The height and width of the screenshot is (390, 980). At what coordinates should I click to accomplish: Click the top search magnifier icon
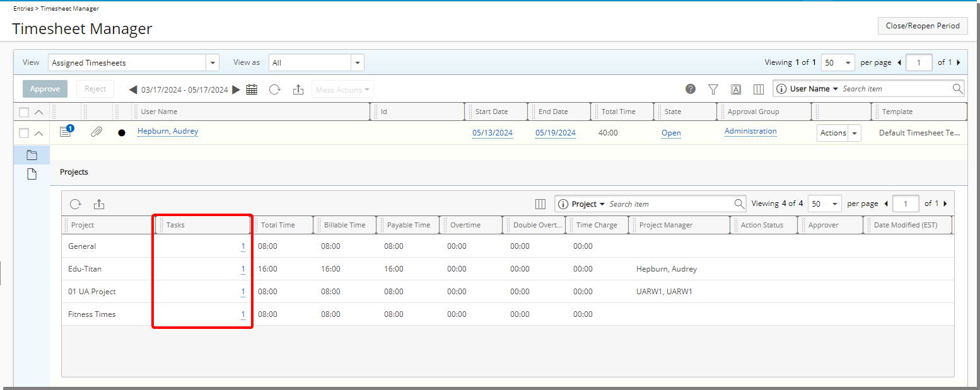957,89
